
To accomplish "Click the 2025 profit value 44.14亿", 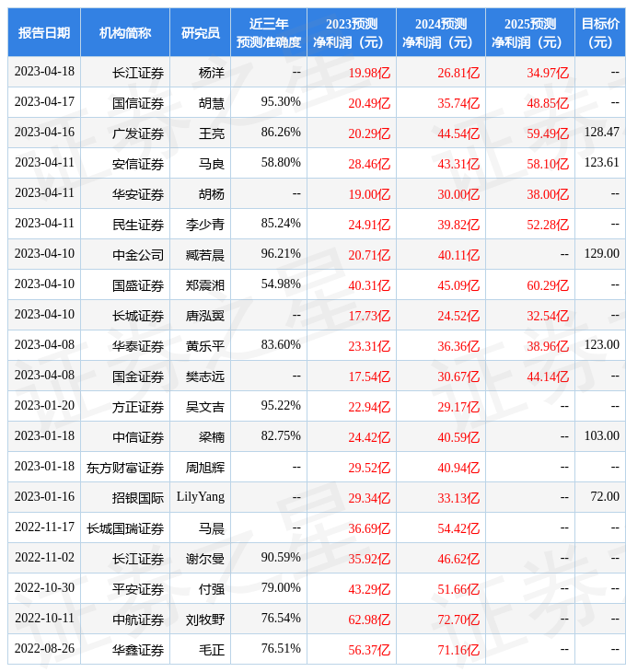I will point(548,377).
